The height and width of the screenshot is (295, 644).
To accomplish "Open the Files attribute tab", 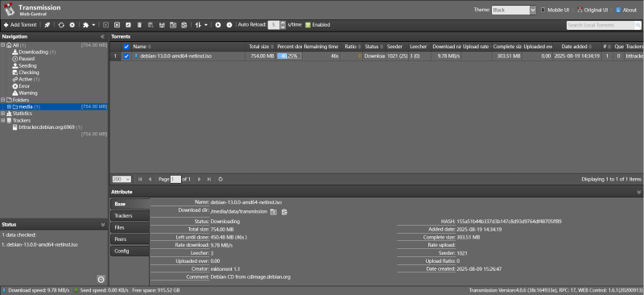I will [130, 227].
